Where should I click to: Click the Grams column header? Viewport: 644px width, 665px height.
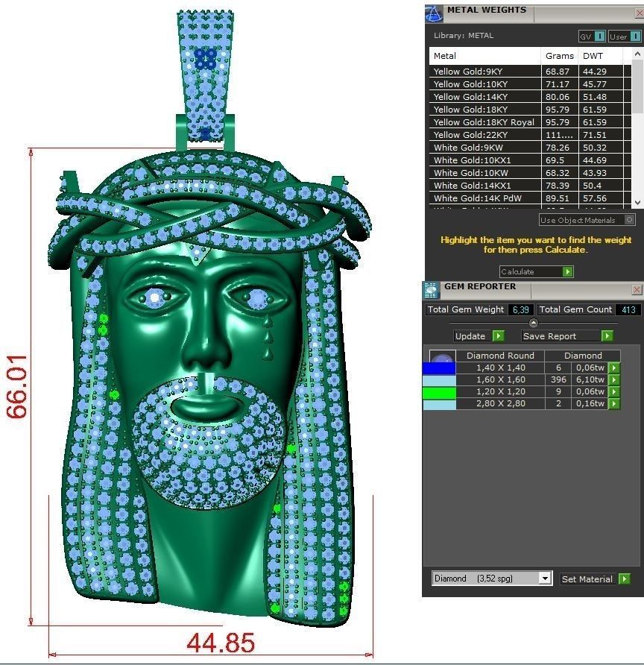click(x=560, y=56)
